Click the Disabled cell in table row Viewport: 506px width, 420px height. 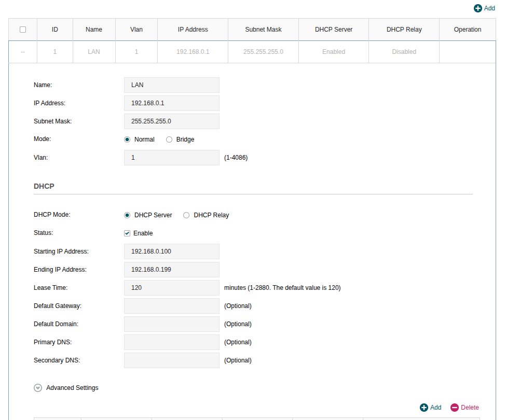[x=404, y=51]
